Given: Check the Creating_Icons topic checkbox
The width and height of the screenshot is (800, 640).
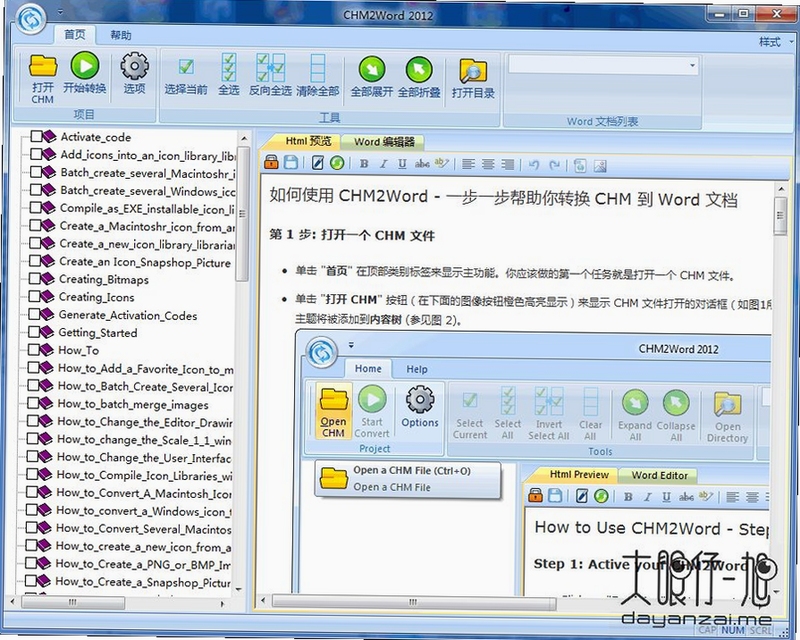Looking at the screenshot, I should (35, 296).
